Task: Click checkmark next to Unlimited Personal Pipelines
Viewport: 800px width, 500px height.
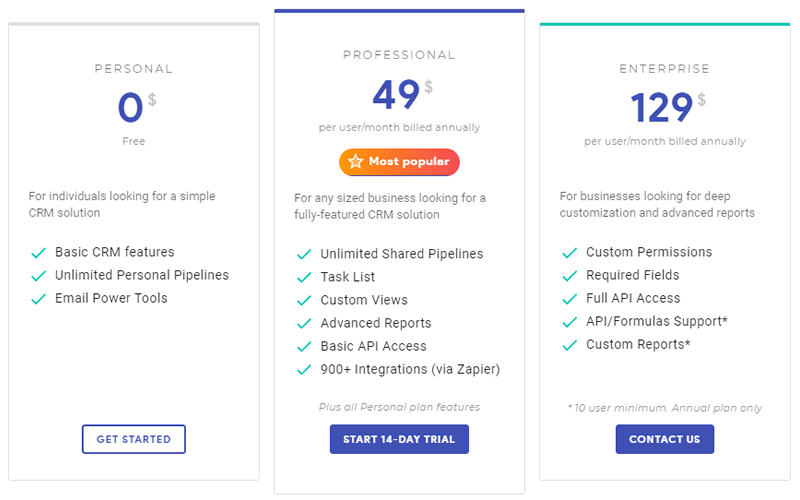Action: (x=39, y=276)
